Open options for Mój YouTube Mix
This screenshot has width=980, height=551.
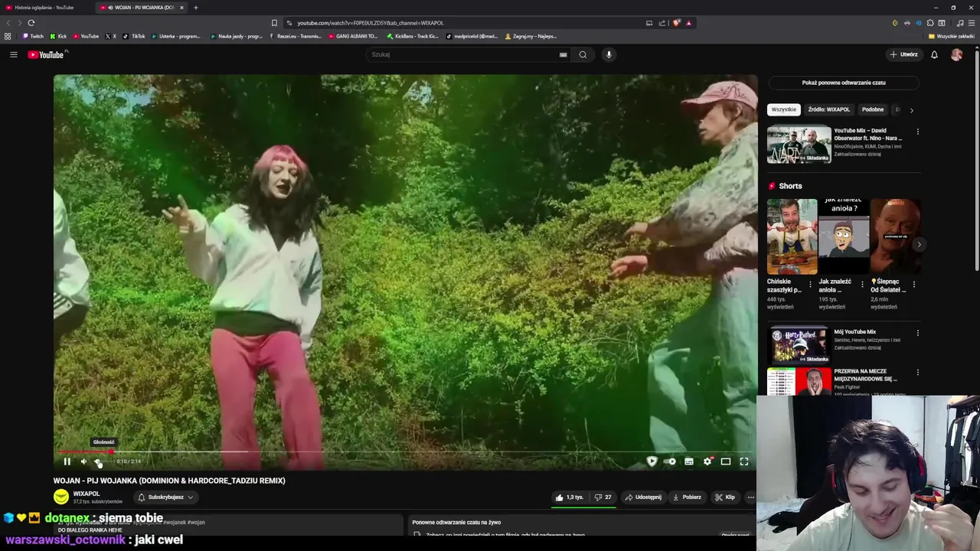click(x=917, y=333)
